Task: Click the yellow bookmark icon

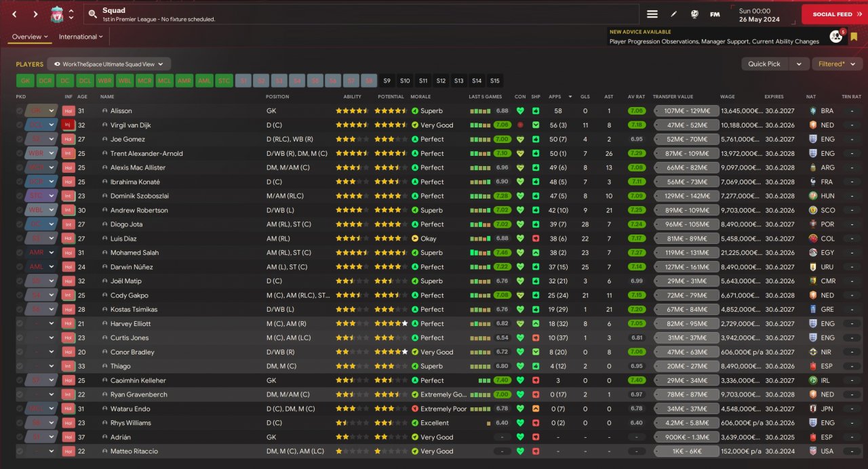Action: click(854, 37)
